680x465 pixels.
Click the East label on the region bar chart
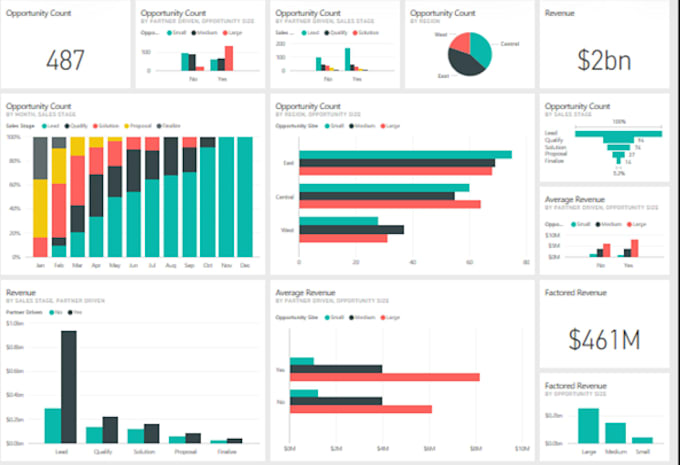tap(288, 163)
